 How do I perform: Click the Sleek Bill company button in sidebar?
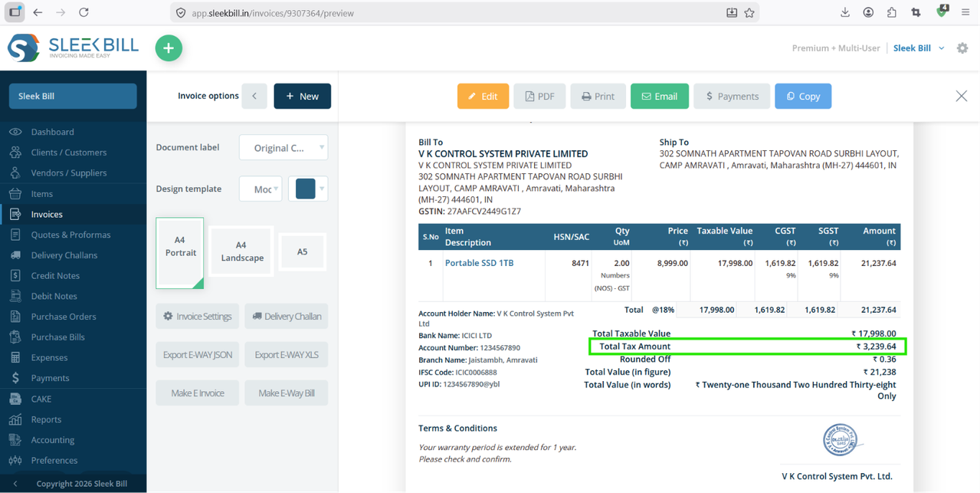coord(73,96)
